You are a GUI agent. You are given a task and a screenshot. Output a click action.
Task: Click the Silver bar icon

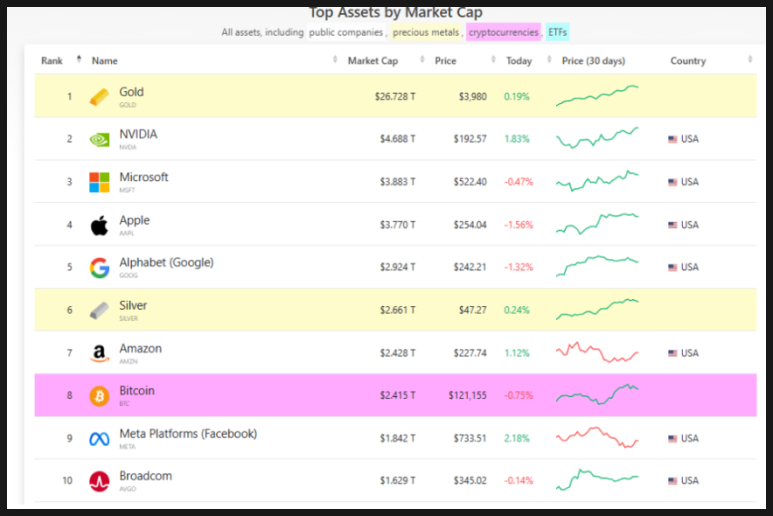pos(99,310)
